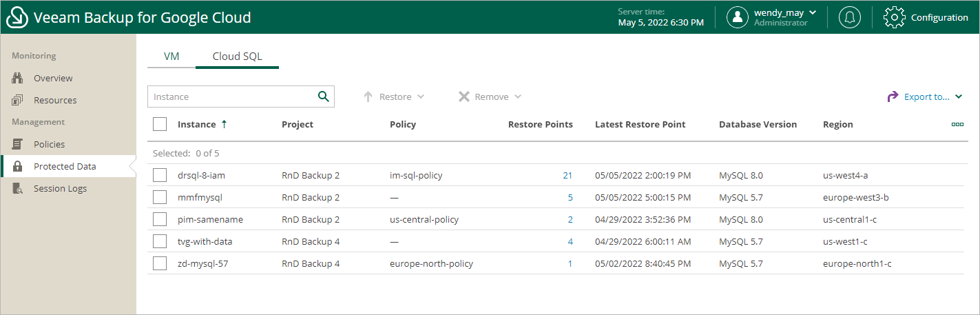This screenshot has width=980, height=315.
Task: Click the Restore up-arrow icon
Action: 368,96
